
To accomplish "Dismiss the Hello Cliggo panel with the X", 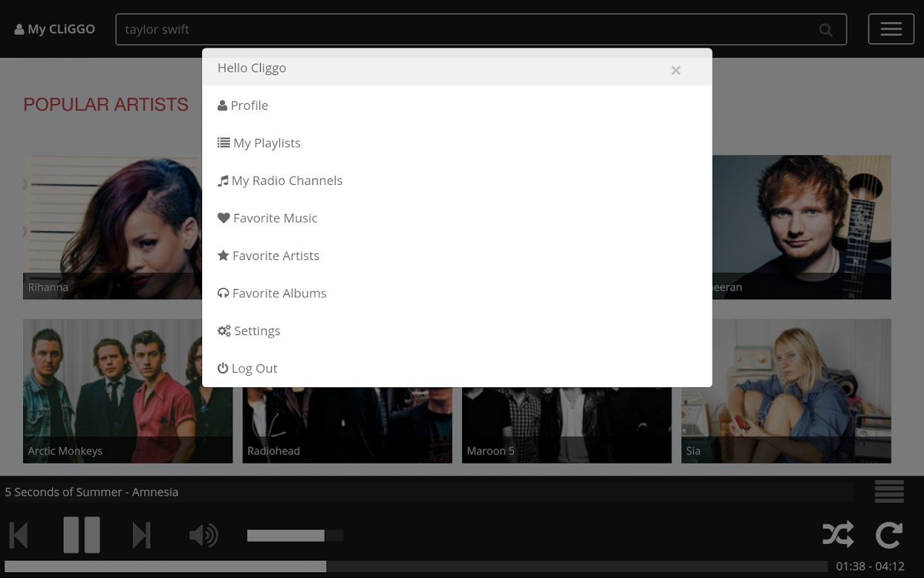I will pos(676,70).
